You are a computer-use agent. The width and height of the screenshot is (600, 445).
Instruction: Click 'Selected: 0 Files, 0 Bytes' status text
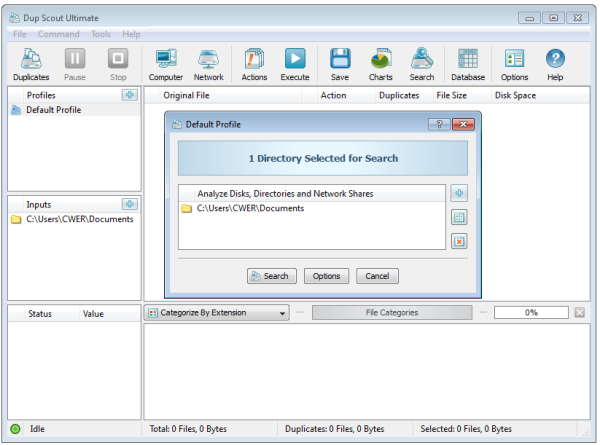(466, 429)
